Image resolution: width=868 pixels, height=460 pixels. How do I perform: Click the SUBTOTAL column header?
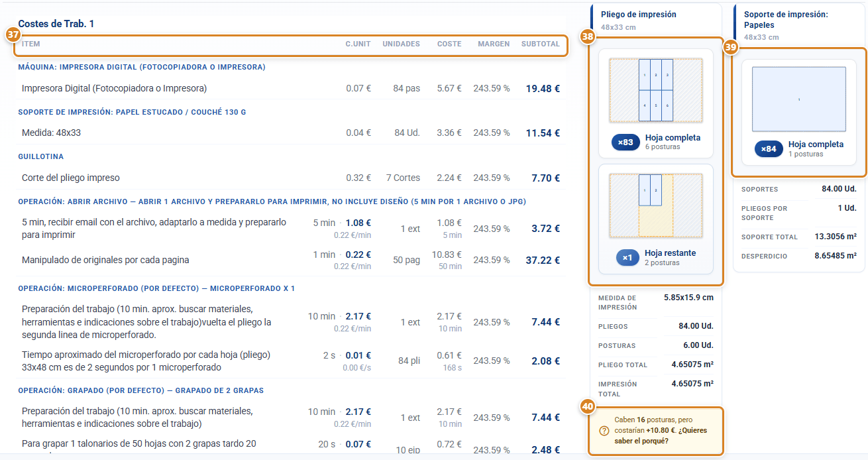[541, 44]
